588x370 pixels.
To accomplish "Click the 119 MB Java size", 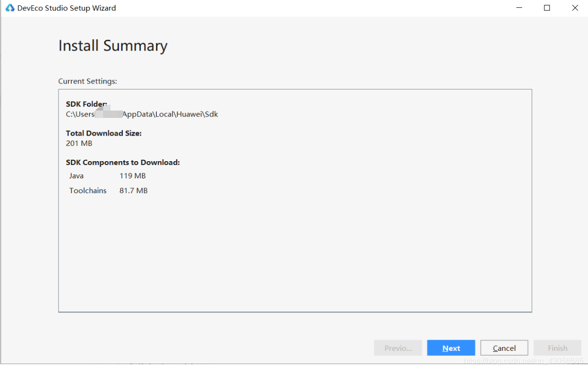I will [133, 176].
